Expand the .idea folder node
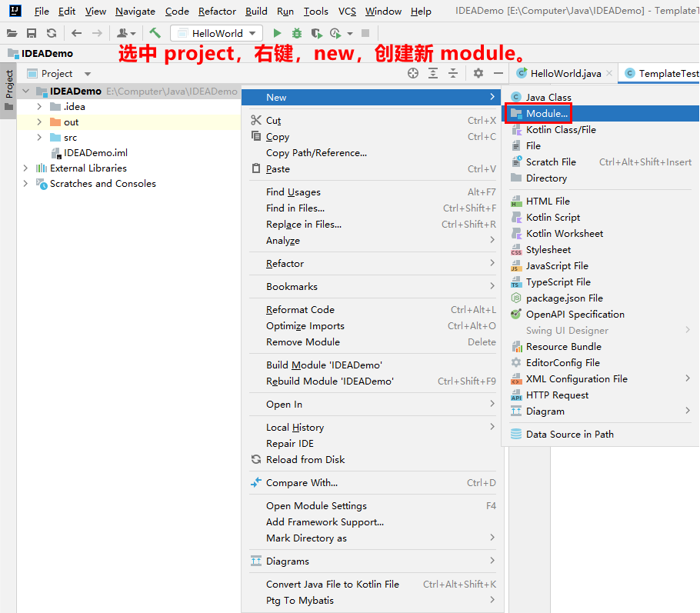 (x=39, y=107)
